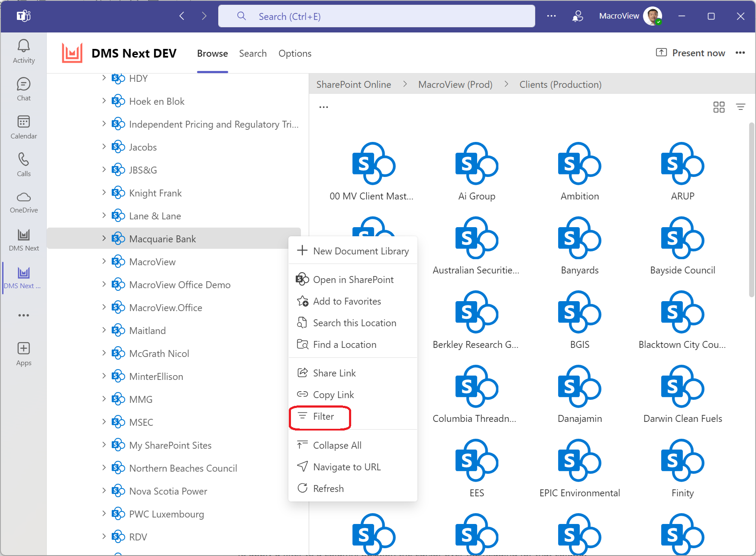This screenshot has height=556, width=756.
Task: Go to SharePoint Online breadcrumb
Action: pos(354,84)
